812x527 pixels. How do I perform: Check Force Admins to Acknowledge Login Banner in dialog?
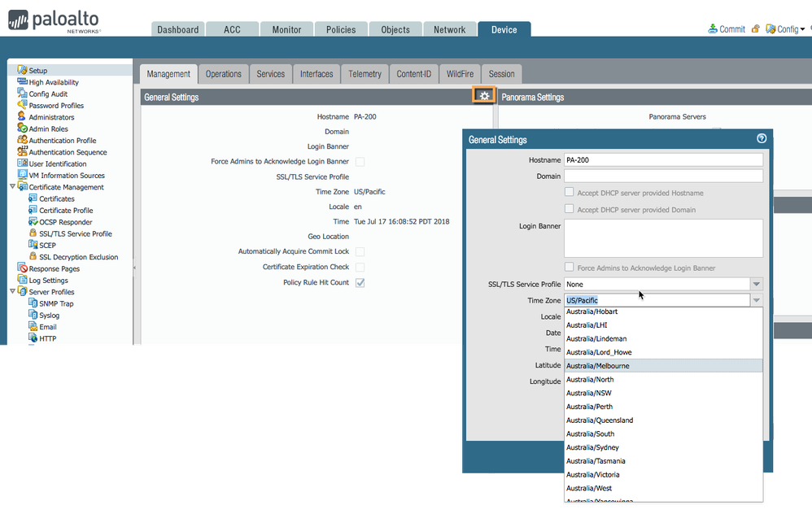pyautogui.click(x=569, y=267)
